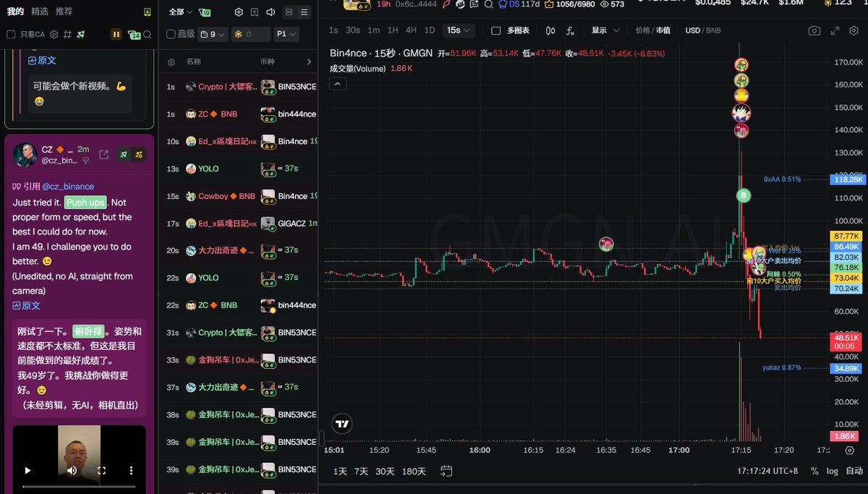868x494 pixels.
Task: Click the 原文 link under CZ's tweet
Action: (x=26, y=305)
